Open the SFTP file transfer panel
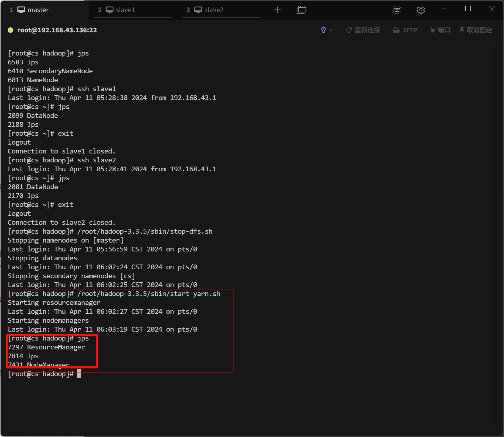The width and height of the screenshot is (504, 437). click(405, 30)
